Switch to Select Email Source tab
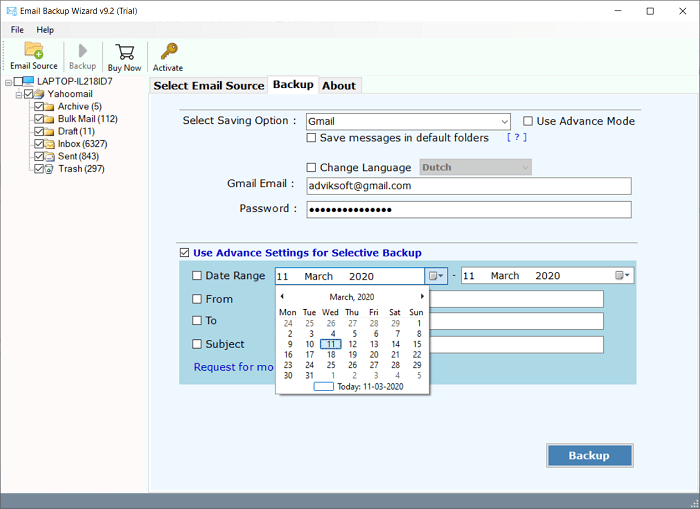Viewport: 700px width, 509px height. click(x=209, y=86)
